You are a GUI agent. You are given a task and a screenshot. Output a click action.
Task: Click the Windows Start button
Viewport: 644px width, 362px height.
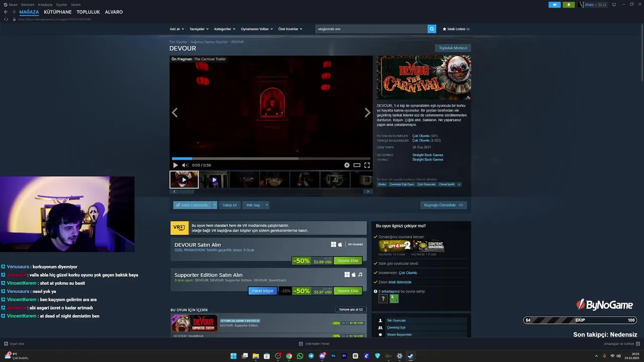click(x=233, y=356)
